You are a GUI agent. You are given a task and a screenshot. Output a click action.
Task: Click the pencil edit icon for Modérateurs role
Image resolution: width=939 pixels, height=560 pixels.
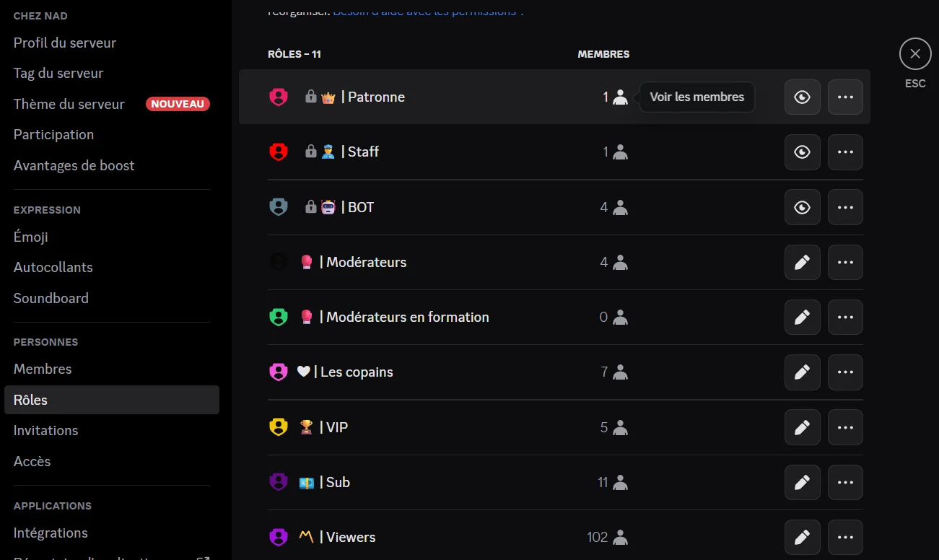(x=802, y=262)
